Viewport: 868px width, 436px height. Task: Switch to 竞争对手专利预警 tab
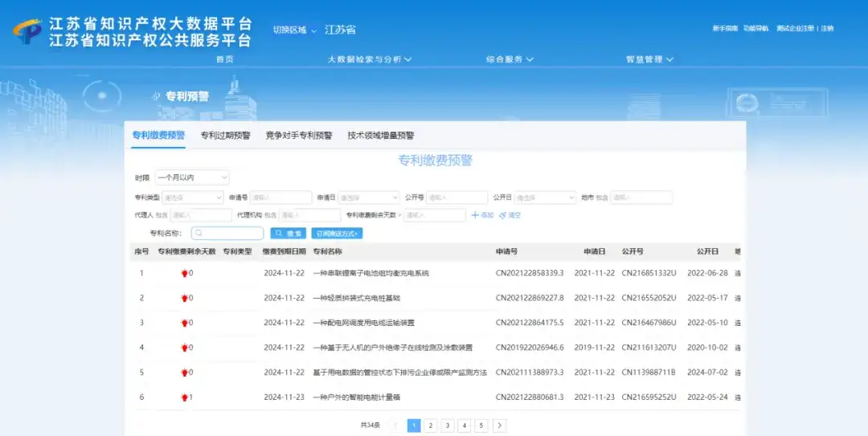pos(299,136)
